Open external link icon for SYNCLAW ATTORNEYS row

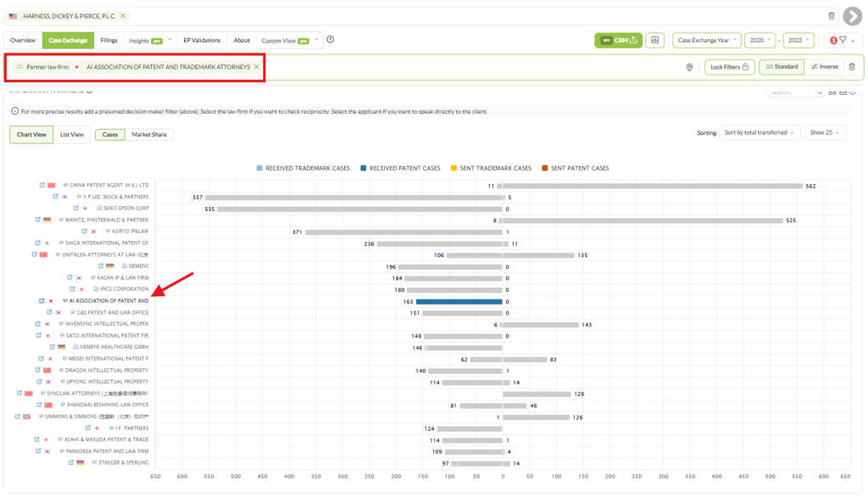tap(19, 394)
